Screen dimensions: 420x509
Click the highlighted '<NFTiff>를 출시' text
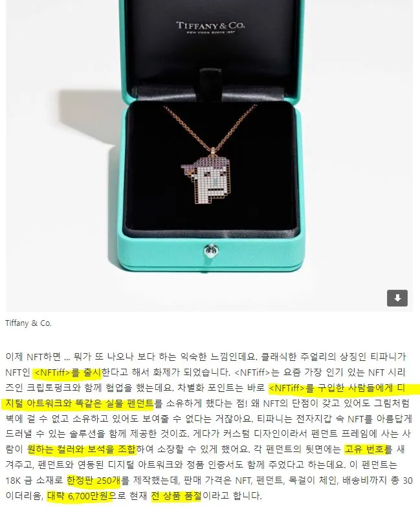(67, 372)
